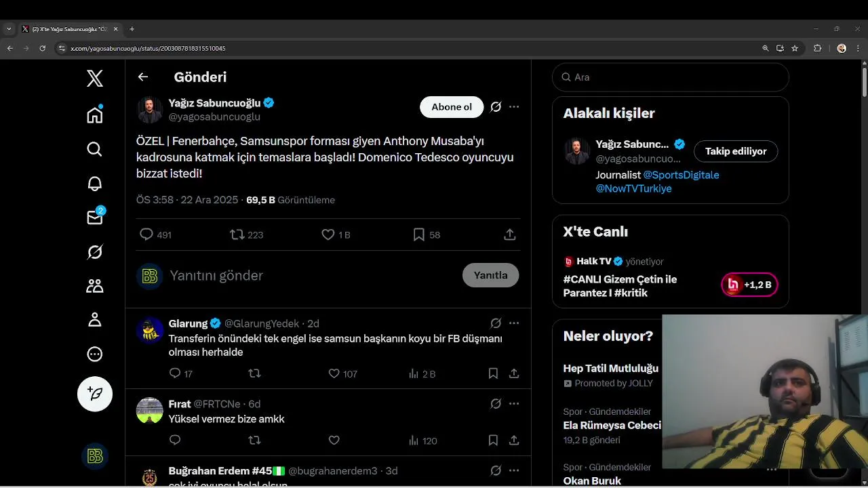The image size is (868, 488).
Task: Open the More circle menu in sidebar
Action: pos(95,354)
